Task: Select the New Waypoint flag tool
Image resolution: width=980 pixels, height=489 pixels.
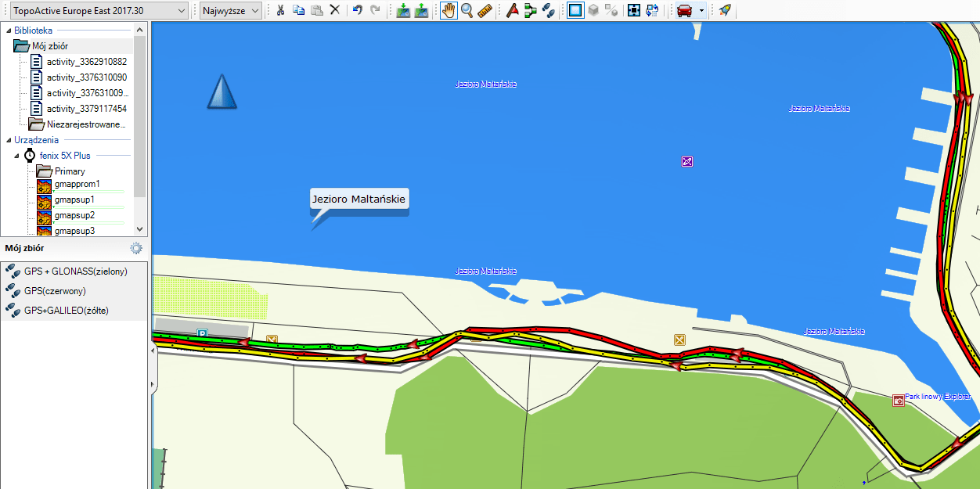Action: [x=512, y=10]
